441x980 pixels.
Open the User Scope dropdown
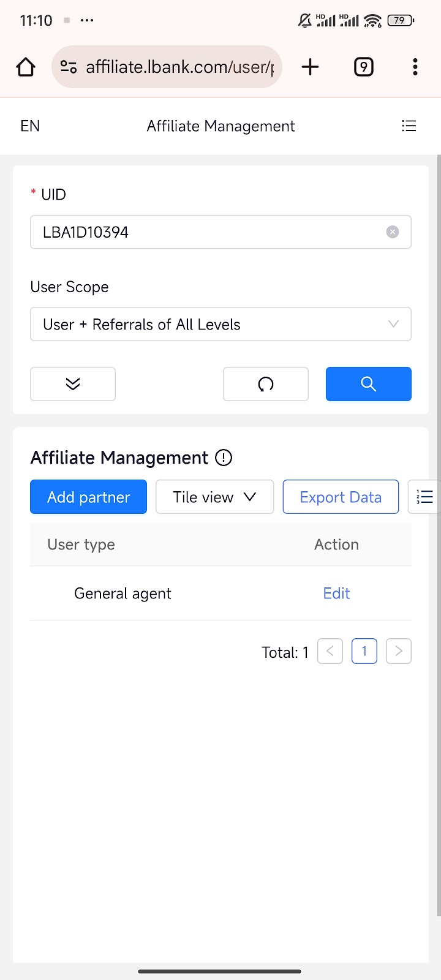[221, 324]
